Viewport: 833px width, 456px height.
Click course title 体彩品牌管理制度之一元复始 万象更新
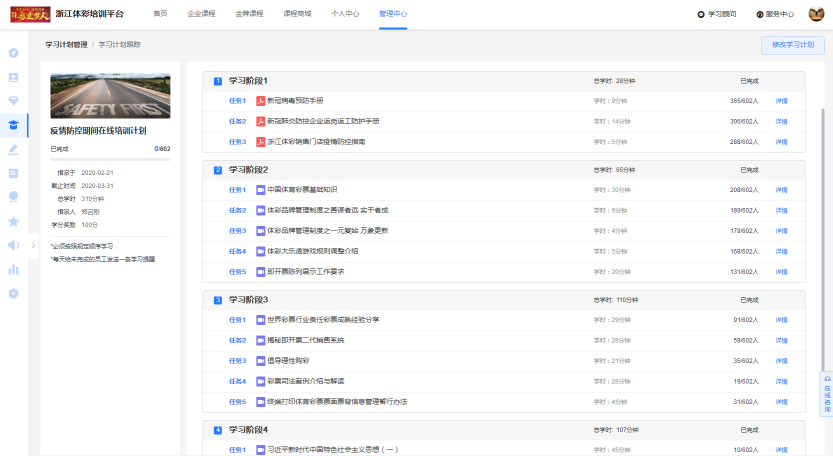point(327,231)
